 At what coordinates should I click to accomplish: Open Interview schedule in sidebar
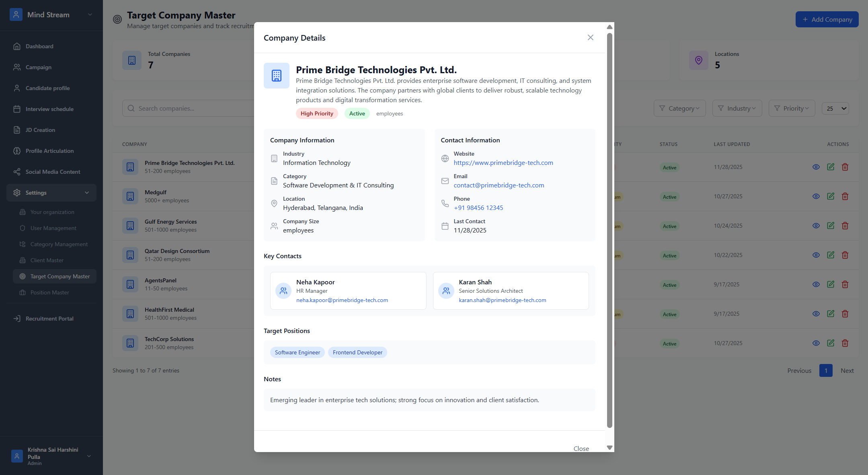pyautogui.click(x=49, y=109)
